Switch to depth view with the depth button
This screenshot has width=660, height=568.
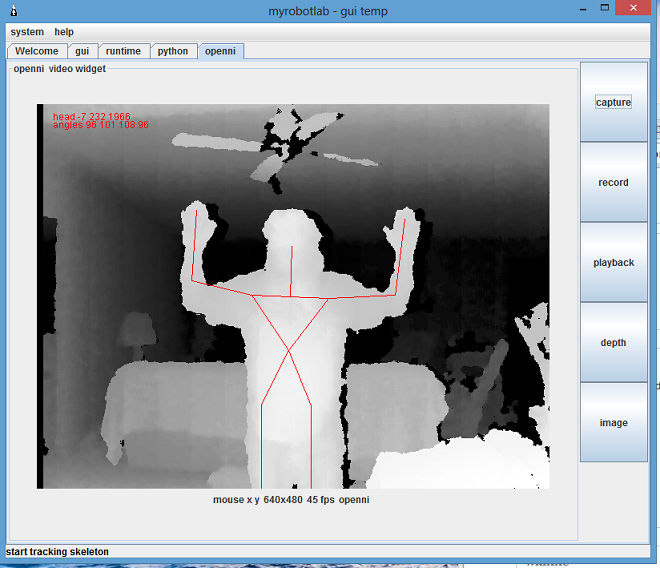(613, 343)
